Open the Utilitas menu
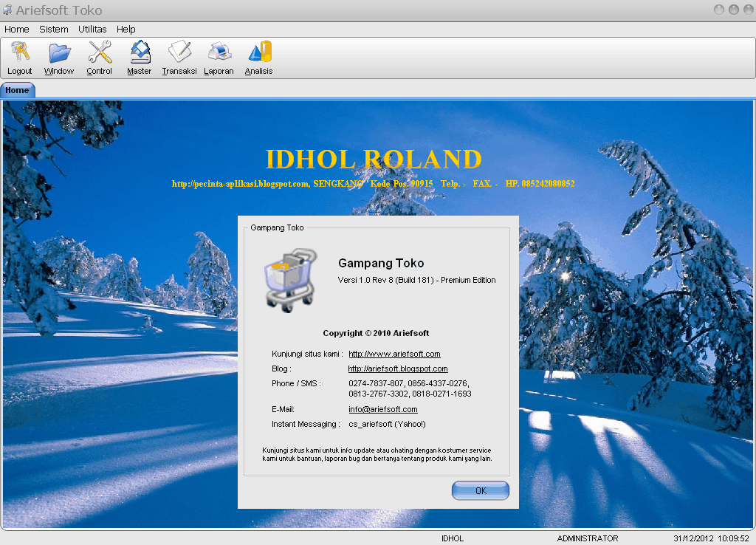The width and height of the screenshot is (756, 545). point(92,30)
